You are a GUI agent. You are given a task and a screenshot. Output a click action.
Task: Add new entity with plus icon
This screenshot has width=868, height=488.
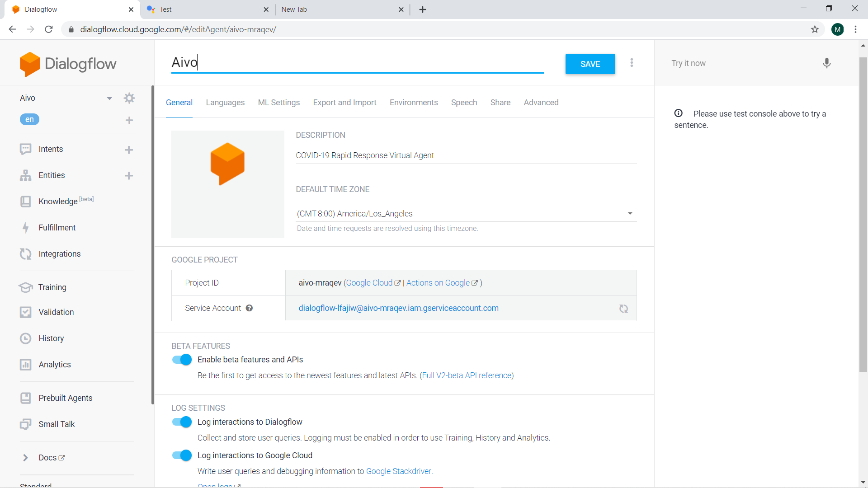pos(129,176)
